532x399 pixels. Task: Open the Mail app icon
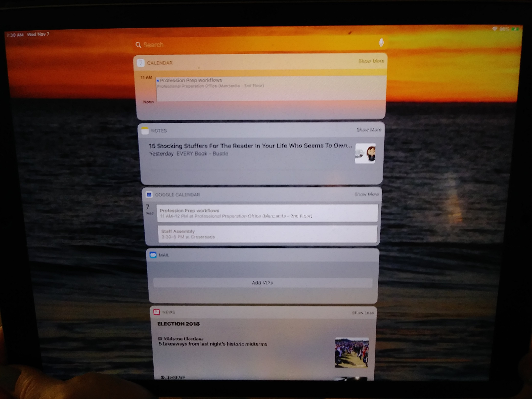point(153,255)
